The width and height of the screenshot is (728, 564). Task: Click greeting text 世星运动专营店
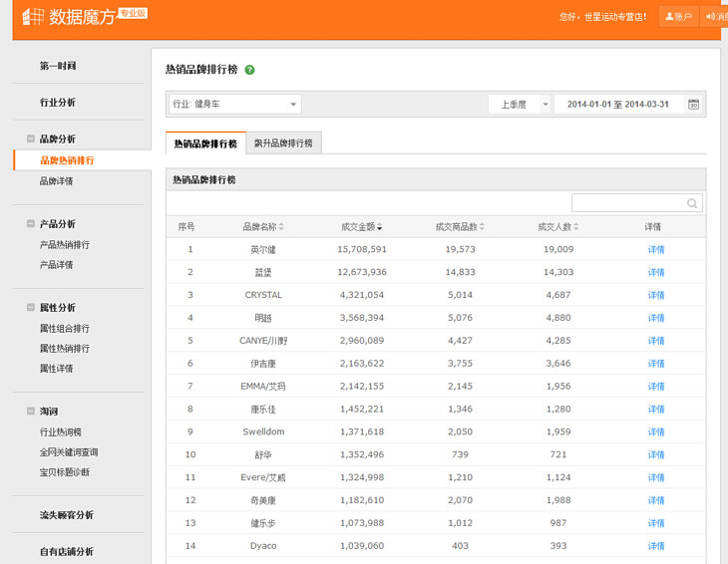(x=614, y=17)
